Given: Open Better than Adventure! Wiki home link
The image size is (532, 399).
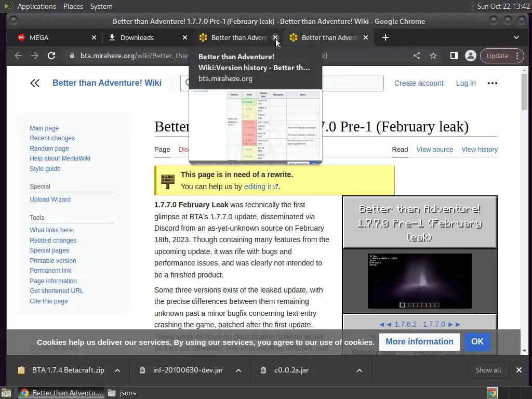Looking at the screenshot, I should point(107,83).
